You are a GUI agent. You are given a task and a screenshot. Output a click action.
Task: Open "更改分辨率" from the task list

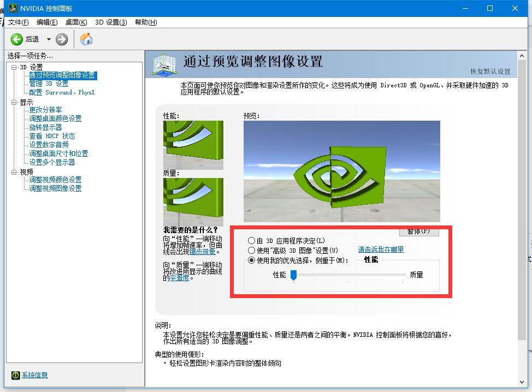tap(45, 110)
